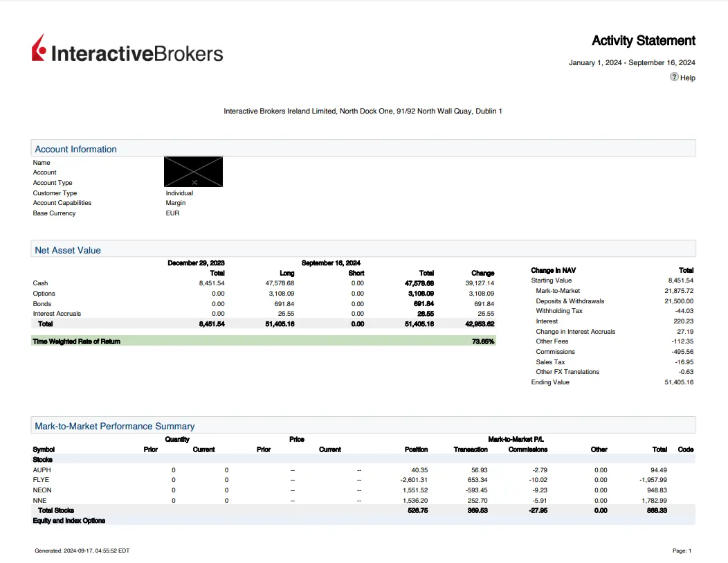Click the redacted account name image placeholder
This screenshot has height=563, width=728.
[x=193, y=172]
